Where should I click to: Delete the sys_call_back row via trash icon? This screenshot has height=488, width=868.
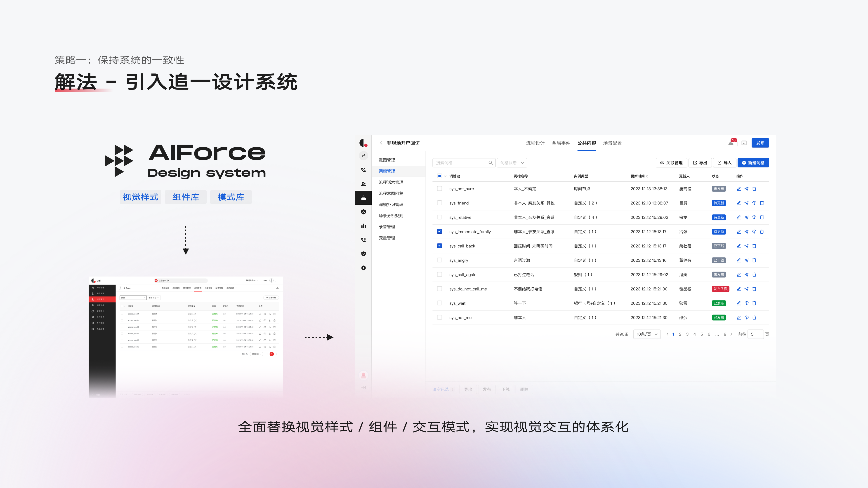pos(754,246)
